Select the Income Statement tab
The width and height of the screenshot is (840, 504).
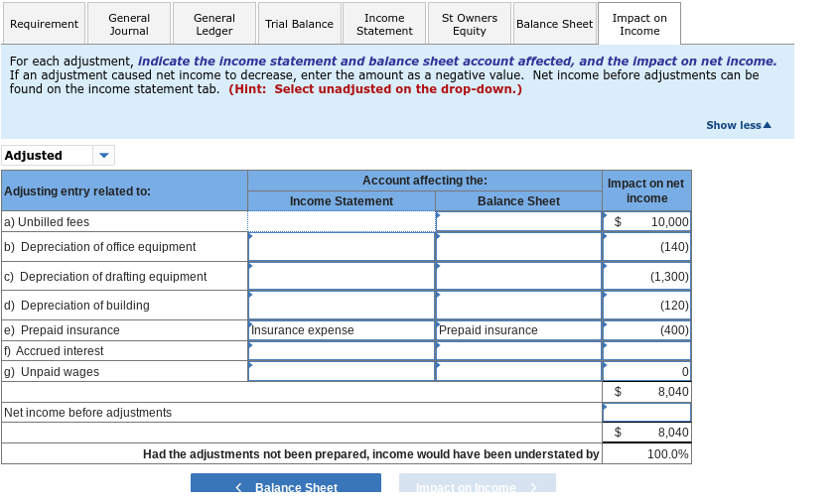tap(384, 24)
